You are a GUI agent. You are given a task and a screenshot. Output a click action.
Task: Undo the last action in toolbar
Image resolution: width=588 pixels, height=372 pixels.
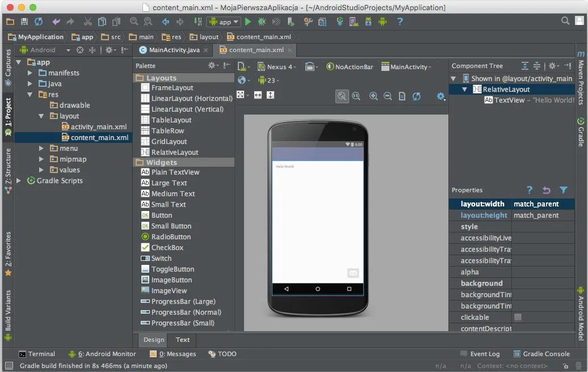tap(56, 22)
